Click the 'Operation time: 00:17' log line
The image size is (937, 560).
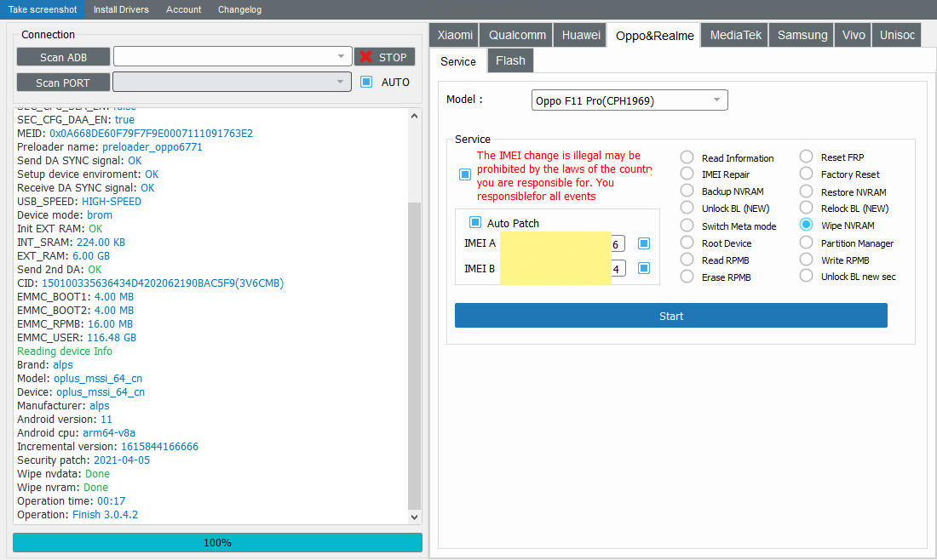71,501
